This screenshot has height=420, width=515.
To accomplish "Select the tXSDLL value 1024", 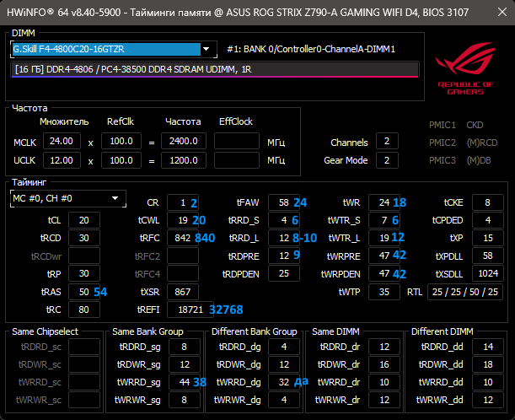I will pos(488,273).
